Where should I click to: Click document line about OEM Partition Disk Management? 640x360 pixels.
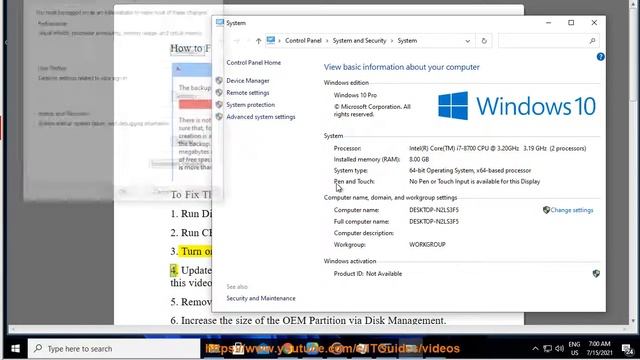(x=308, y=320)
